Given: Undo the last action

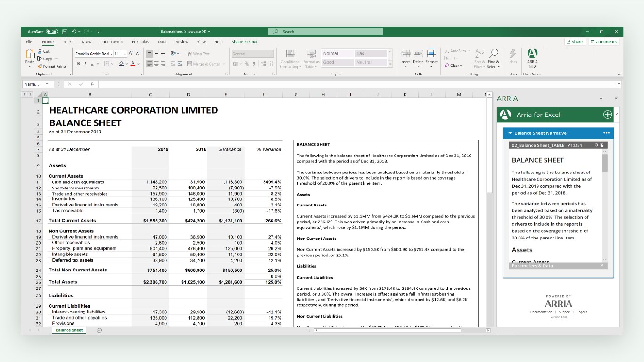Looking at the screenshot, I should pyautogui.click(x=74, y=32).
